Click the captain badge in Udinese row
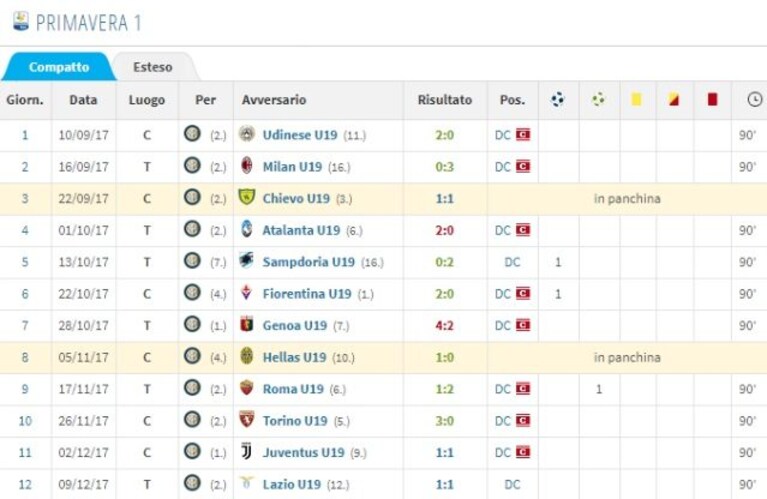 click(x=523, y=135)
